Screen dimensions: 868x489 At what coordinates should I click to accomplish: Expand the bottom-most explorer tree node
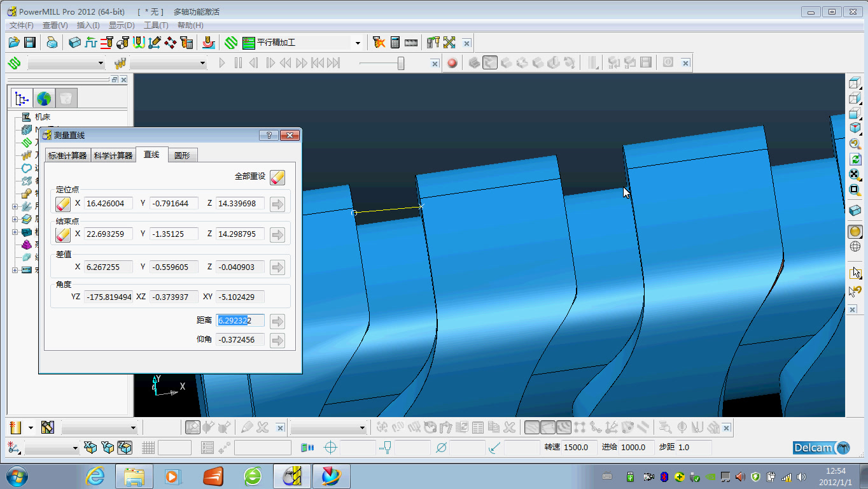point(15,270)
